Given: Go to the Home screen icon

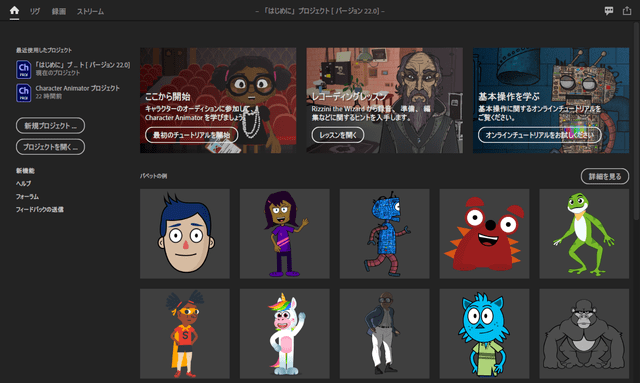Looking at the screenshot, I should 14,10.
